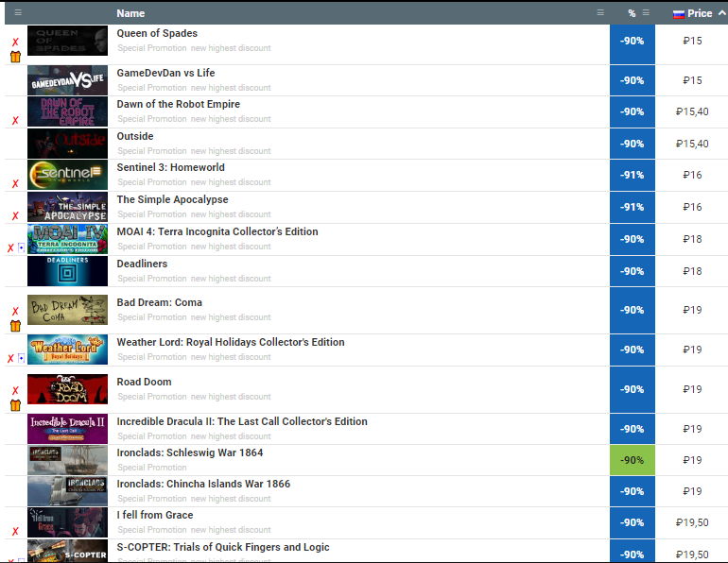This screenshot has height=563, width=728.
Task: Open the GameDevDan vs Life thumbnail
Action: (x=67, y=80)
